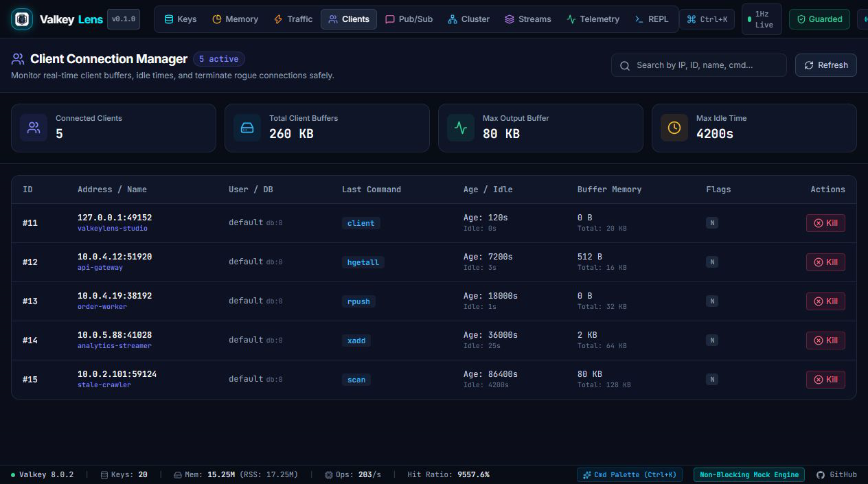Click the N flag for client #15

click(x=712, y=380)
